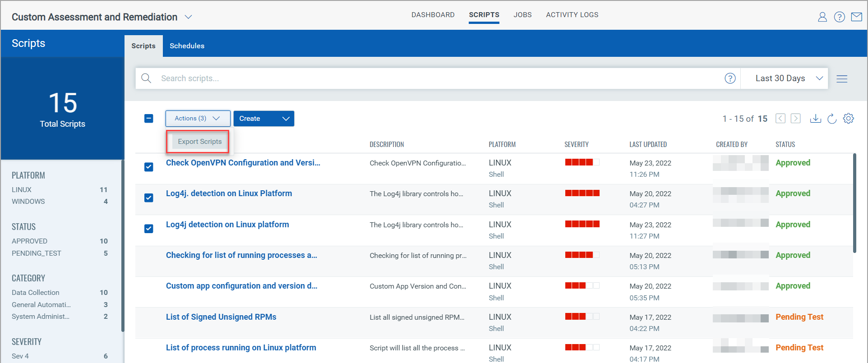Viewport: 868px width, 363px height.
Task: Uncheck the Check OpenVPN Configuration script checkbox
Action: click(x=149, y=167)
